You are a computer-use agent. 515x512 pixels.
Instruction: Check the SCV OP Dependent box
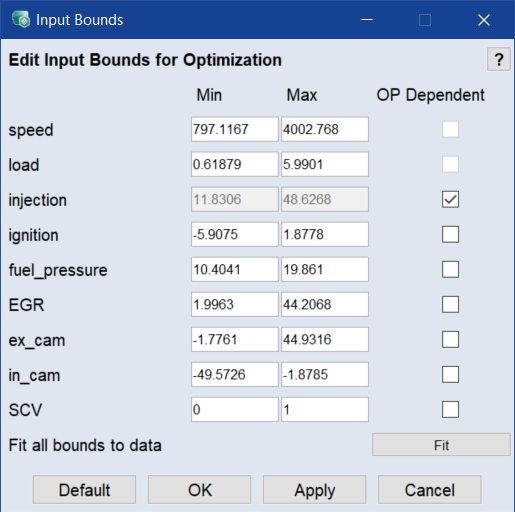450,410
